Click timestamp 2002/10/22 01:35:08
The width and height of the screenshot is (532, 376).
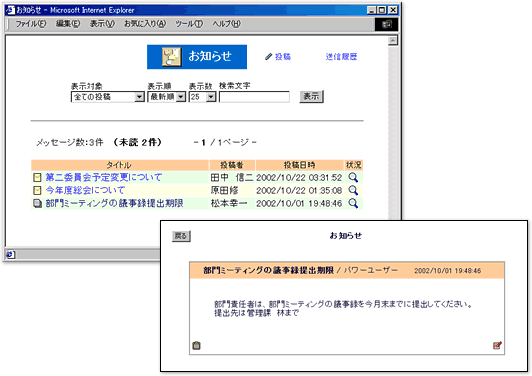[x=299, y=190]
